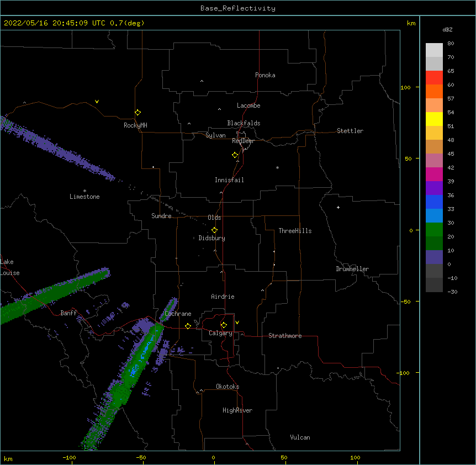The image size is (476, 465).
Task: Click the white 80 dBZ legend swatch
Action: pos(434,50)
